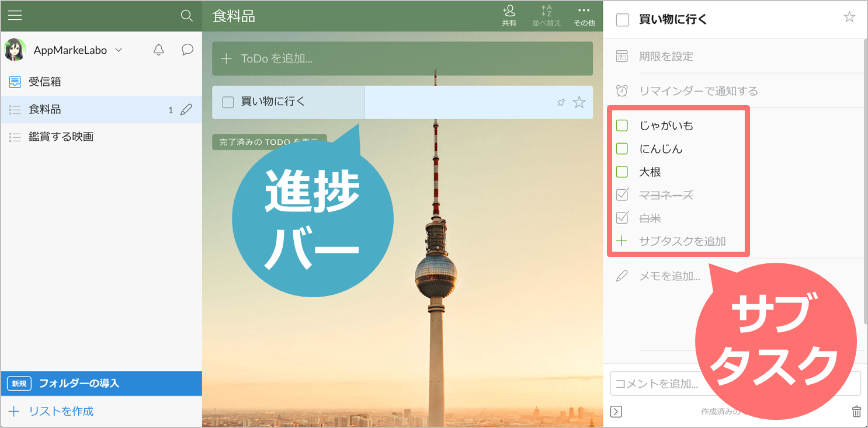Check the にんじん subtask
The height and width of the screenshot is (428, 868).
pos(622,149)
